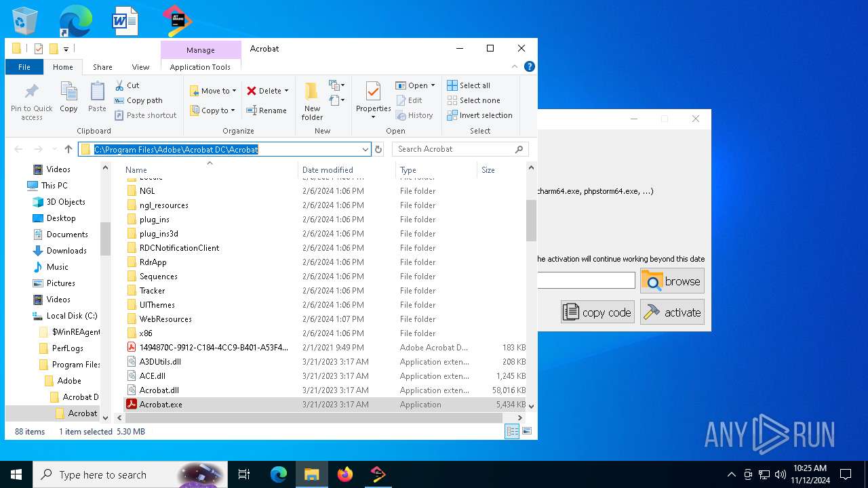Open Customize Quick Access Toolbar dropdown
Viewport: 868px width, 488px height.
pyautogui.click(x=66, y=49)
